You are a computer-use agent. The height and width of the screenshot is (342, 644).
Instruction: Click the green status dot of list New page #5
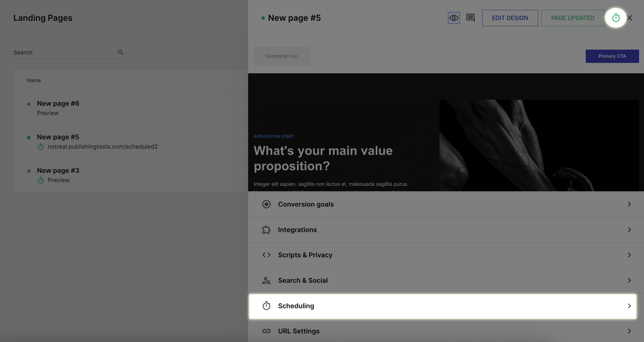click(x=29, y=138)
